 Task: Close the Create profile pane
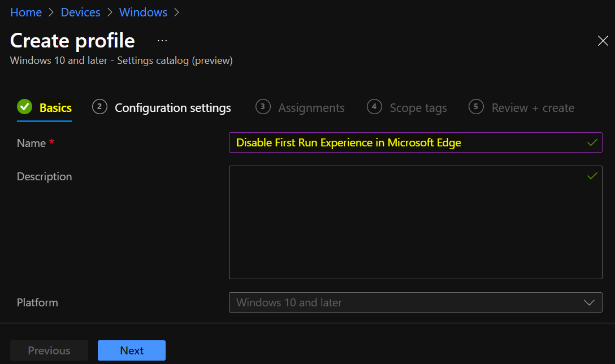(603, 41)
